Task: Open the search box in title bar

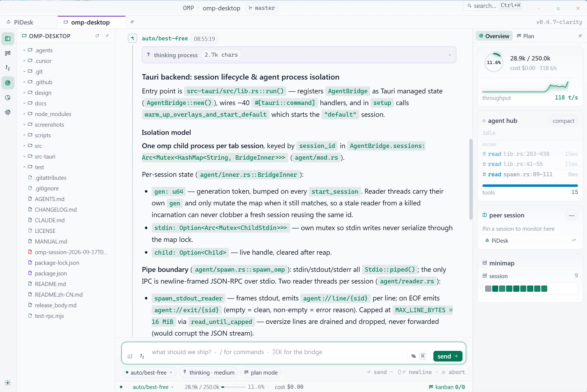Action: click(x=494, y=6)
